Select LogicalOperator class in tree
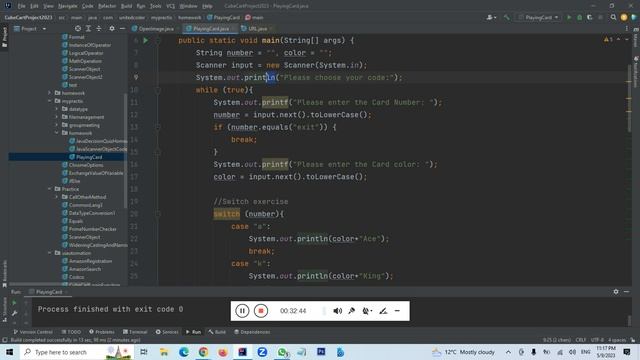This screenshot has width=640, height=360. (86, 53)
